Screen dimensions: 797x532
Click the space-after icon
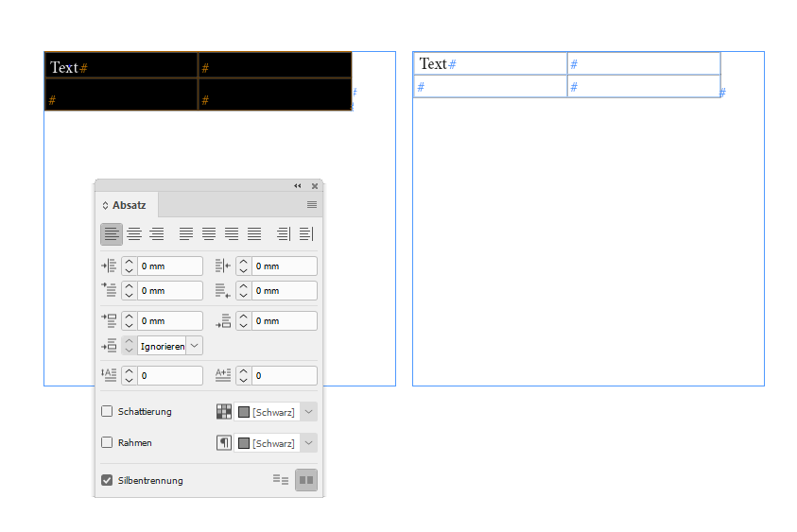click(x=222, y=320)
